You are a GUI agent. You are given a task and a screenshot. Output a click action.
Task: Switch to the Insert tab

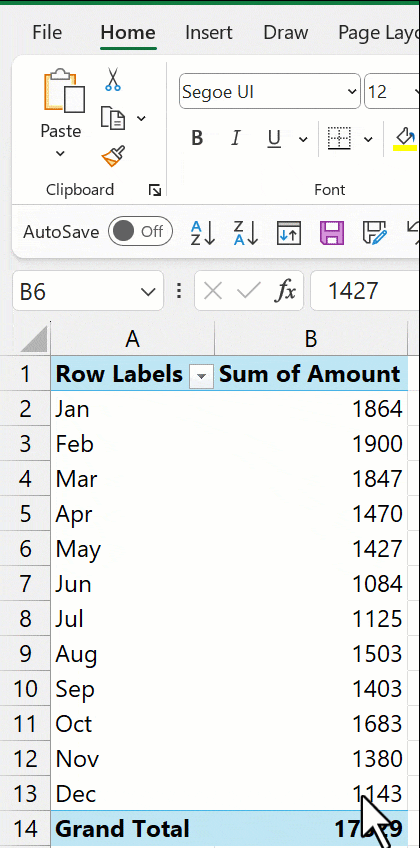[x=209, y=32]
